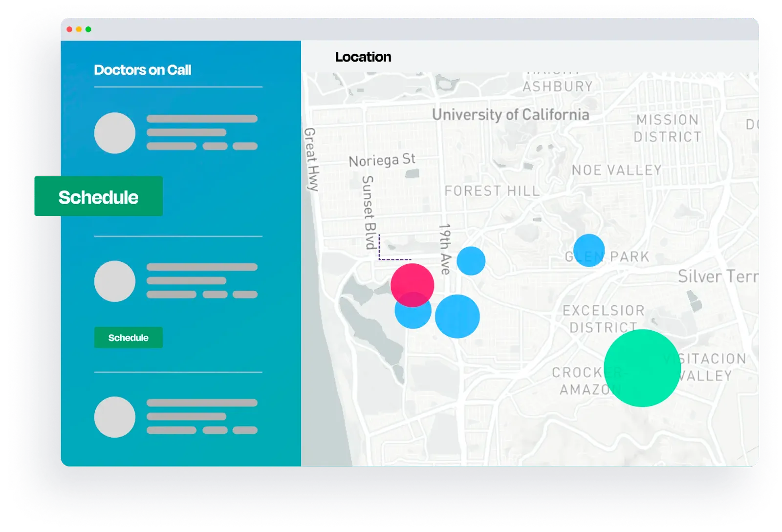The image size is (782, 532).
Task: Click the 'Noriega St' map label
Action: (x=382, y=160)
